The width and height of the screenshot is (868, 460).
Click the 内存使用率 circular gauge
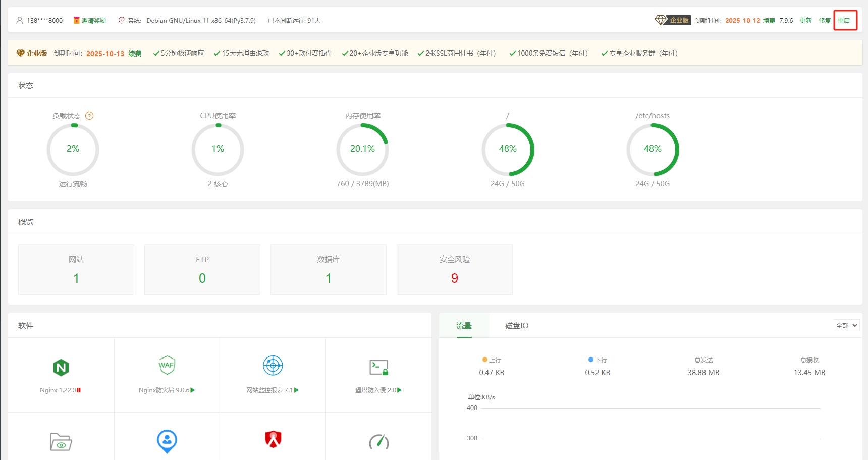tap(362, 149)
